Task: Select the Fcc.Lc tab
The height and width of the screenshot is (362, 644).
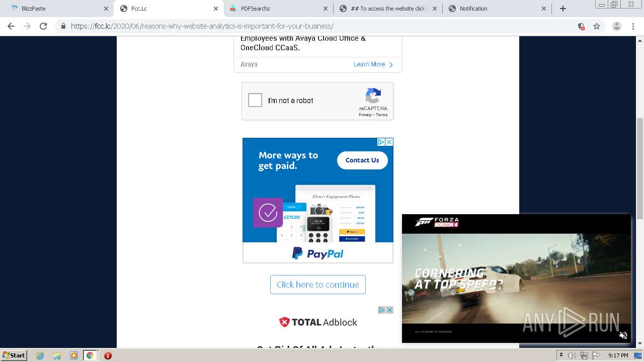Action: (x=169, y=9)
